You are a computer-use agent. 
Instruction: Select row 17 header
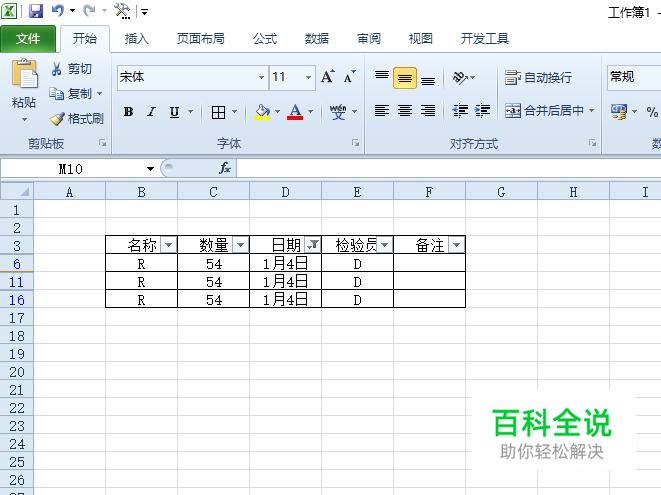(x=17, y=318)
